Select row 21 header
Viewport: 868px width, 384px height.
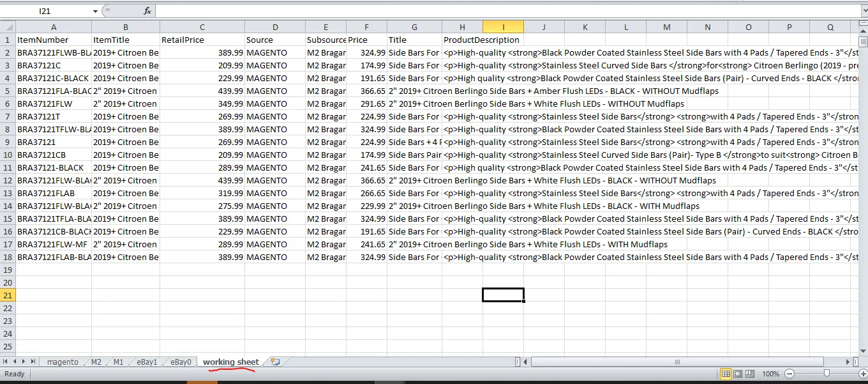(8, 295)
